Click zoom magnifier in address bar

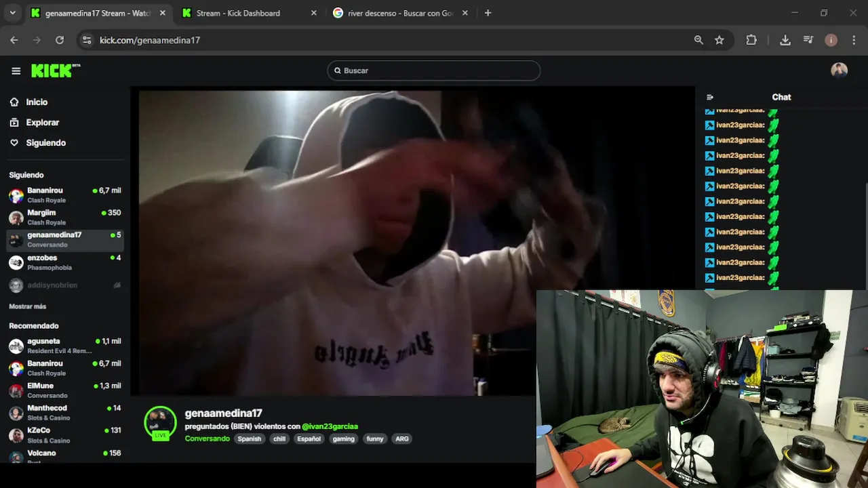pyautogui.click(x=698, y=40)
